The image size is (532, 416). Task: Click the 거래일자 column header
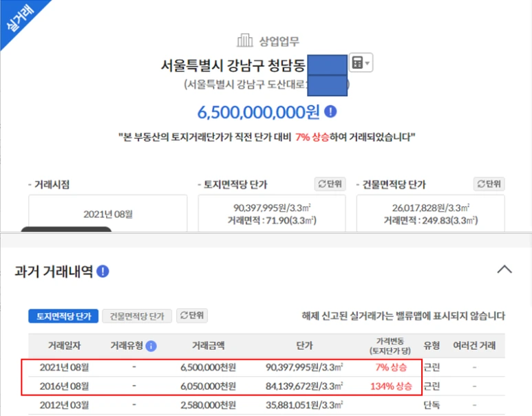tap(65, 345)
